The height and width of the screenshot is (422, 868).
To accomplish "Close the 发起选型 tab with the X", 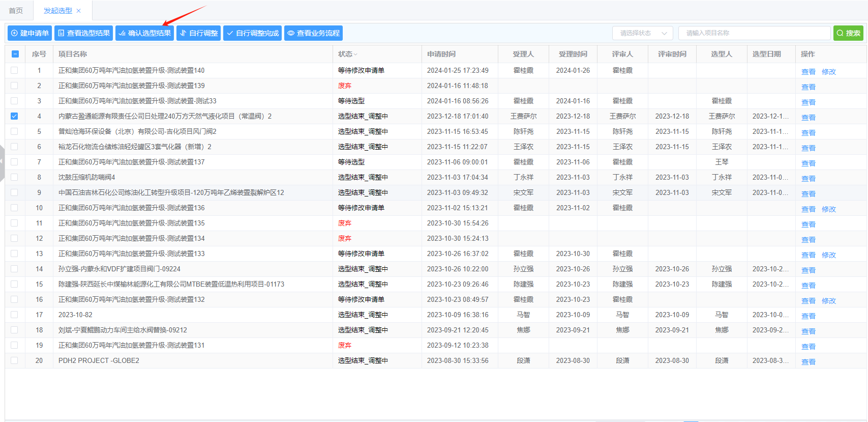I will click(x=78, y=11).
